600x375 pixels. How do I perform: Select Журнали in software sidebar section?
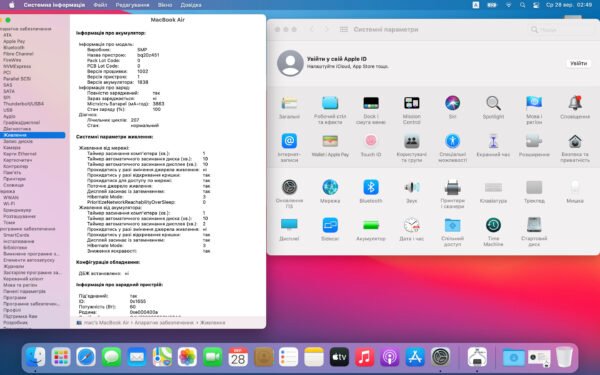point(14,266)
